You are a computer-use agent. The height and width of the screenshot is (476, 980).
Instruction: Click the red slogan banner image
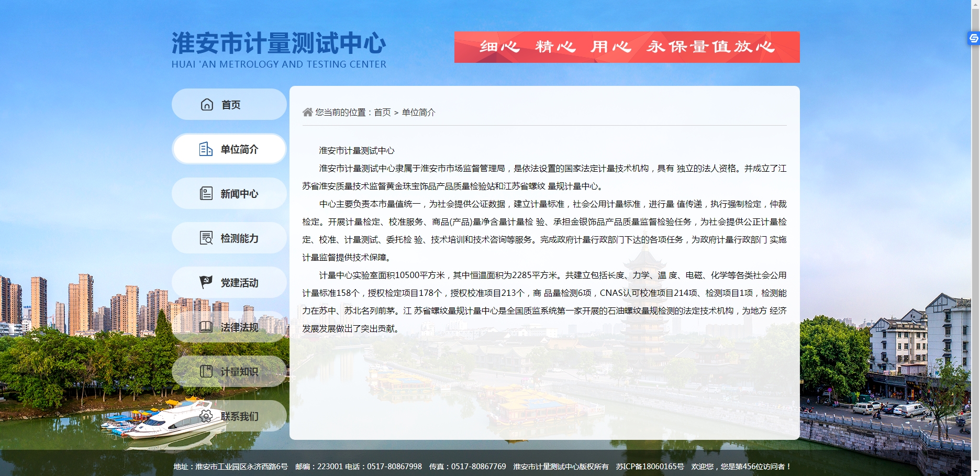click(x=627, y=47)
